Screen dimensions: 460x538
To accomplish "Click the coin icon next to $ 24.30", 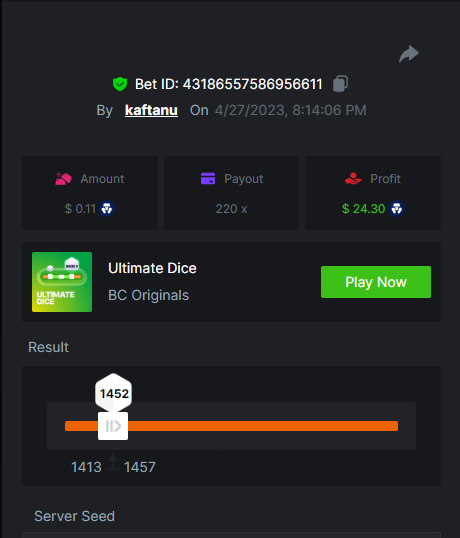I will click(x=397, y=209).
